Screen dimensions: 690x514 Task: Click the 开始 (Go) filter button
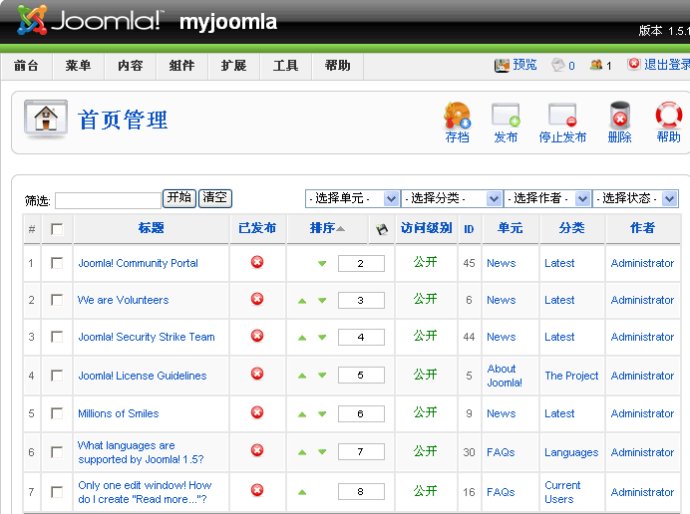click(x=179, y=198)
